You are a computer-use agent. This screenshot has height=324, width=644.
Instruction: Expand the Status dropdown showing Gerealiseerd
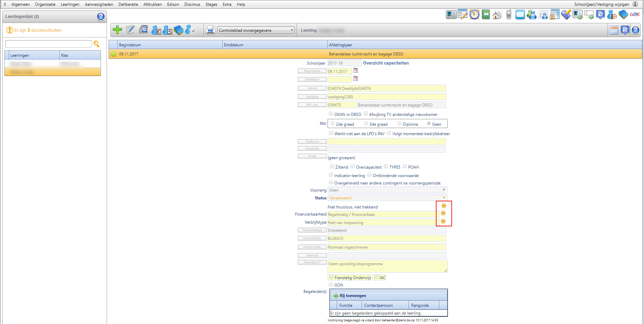[x=387, y=198]
